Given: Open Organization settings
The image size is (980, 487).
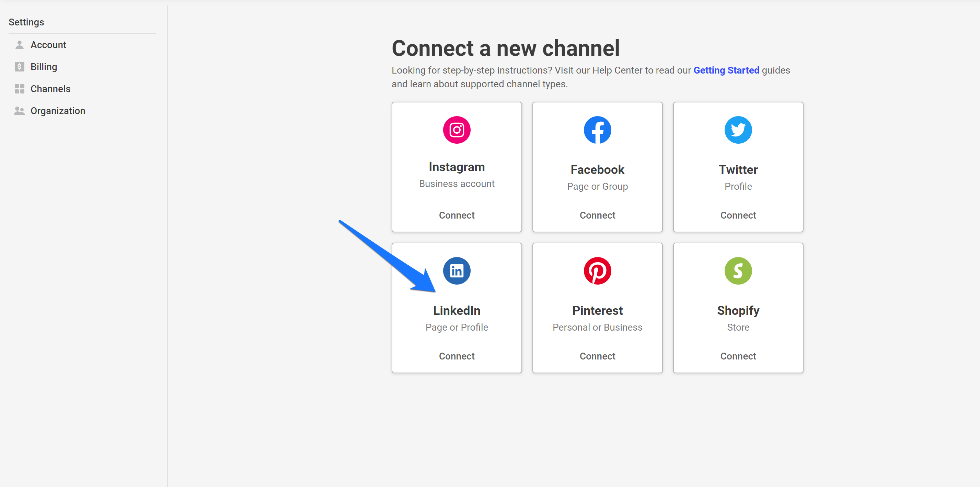Looking at the screenshot, I should click(58, 111).
